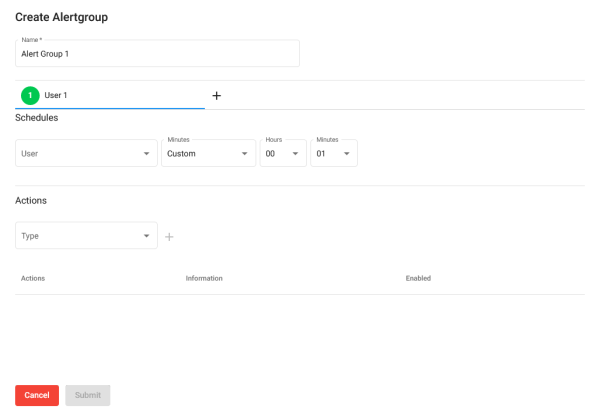Click the Information column header

tap(204, 278)
